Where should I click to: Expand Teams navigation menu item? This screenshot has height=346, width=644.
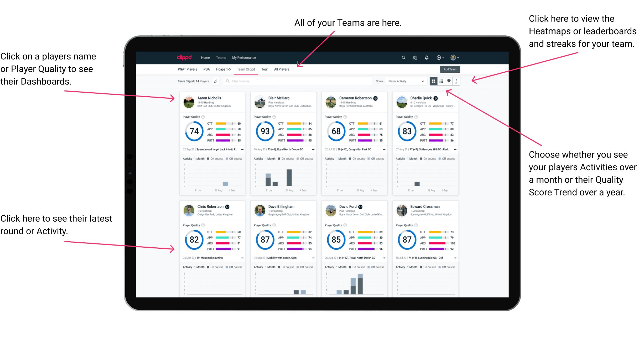[x=221, y=57]
